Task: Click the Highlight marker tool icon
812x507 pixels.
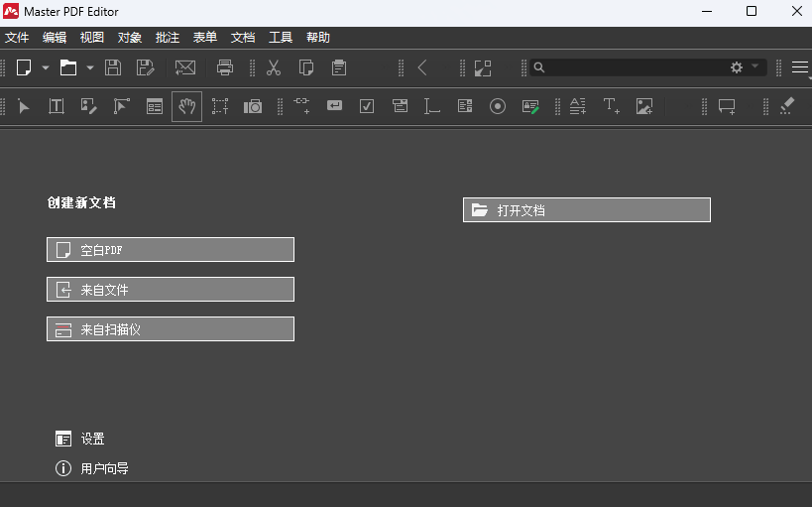Action: [787, 106]
